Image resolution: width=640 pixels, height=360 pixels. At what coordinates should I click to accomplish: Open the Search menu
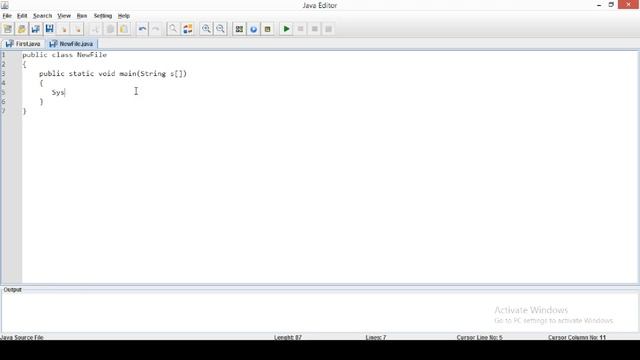point(42,16)
